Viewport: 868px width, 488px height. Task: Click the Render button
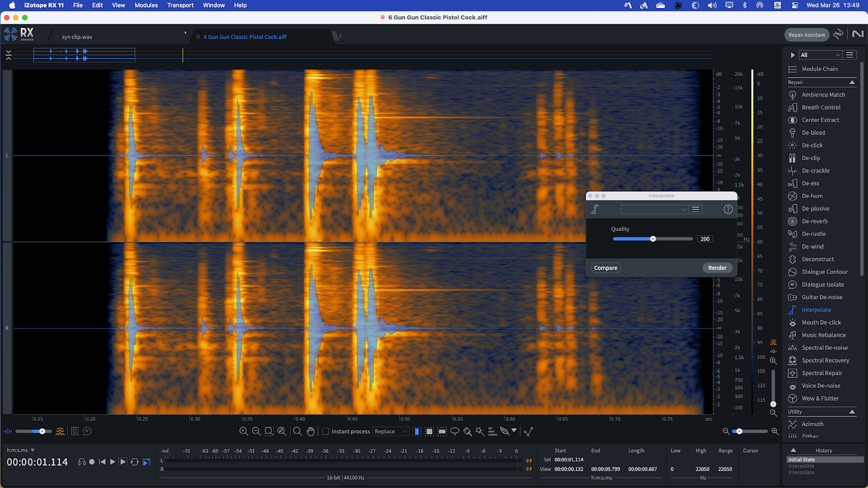[x=717, y=268]
